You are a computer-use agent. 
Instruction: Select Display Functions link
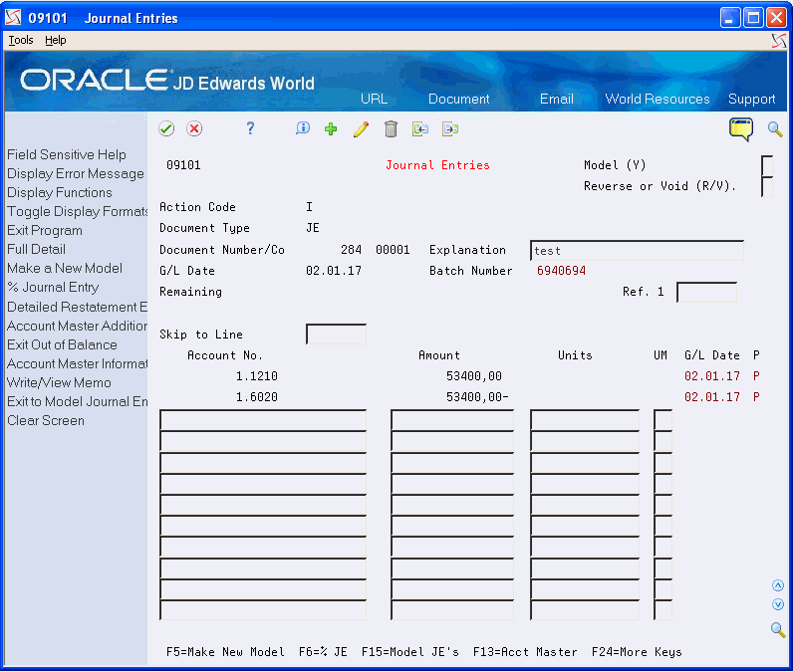pyautogui.click(x=59, y=192)
